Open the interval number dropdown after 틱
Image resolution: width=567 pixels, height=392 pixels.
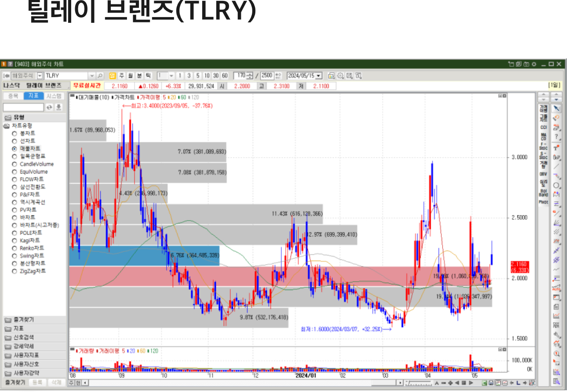171,76
